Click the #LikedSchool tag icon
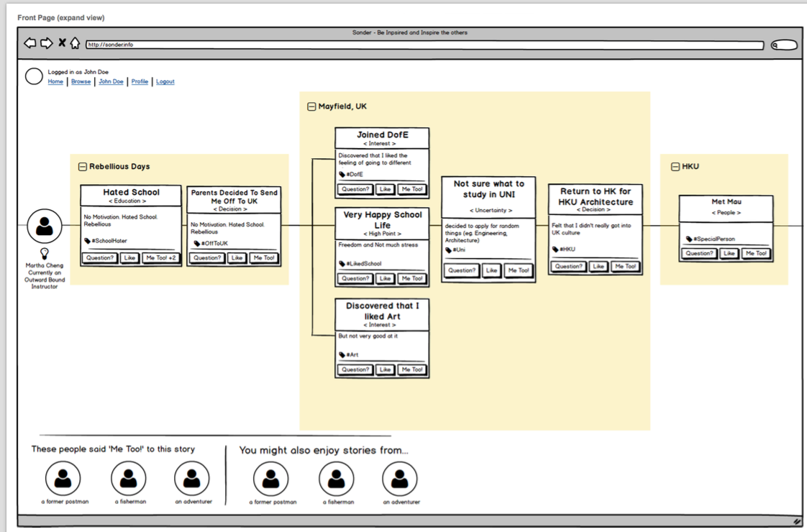Screen dimensions: 807x532 pyautogui.click(x=342, y=263)
